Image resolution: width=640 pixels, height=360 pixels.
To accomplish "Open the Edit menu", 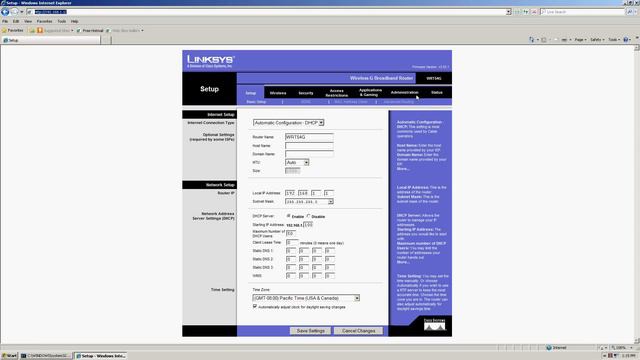I will [x=16, y=21].
